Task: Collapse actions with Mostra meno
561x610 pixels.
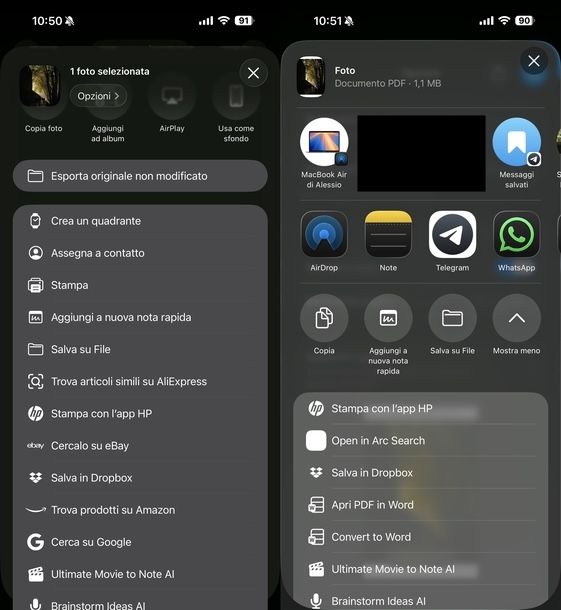Action: pos(516,318)
